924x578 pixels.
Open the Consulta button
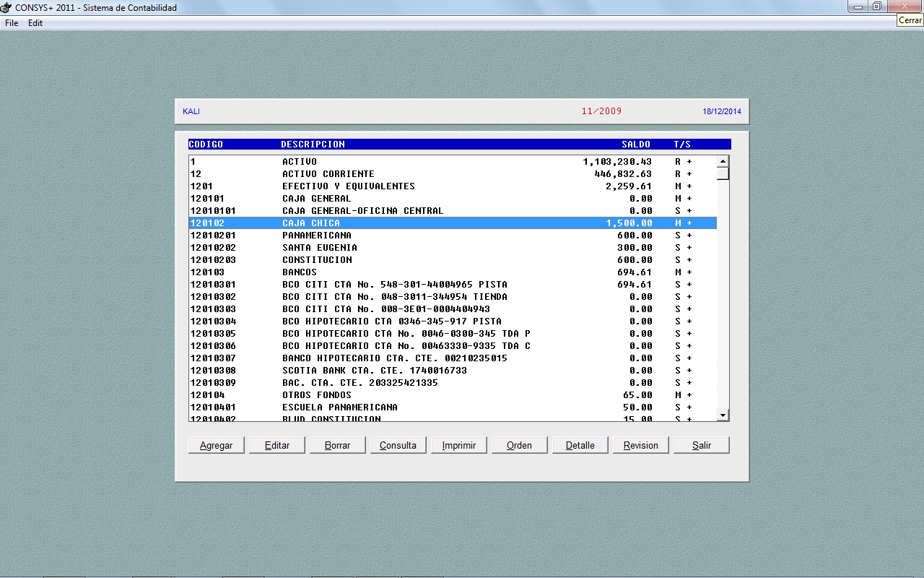[398, 445]
